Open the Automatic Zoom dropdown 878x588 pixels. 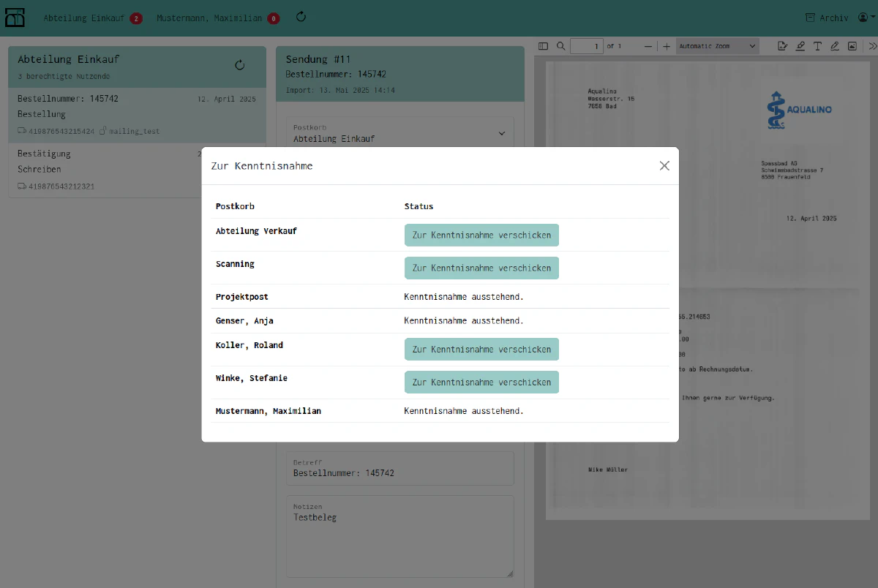coord(717,46)
